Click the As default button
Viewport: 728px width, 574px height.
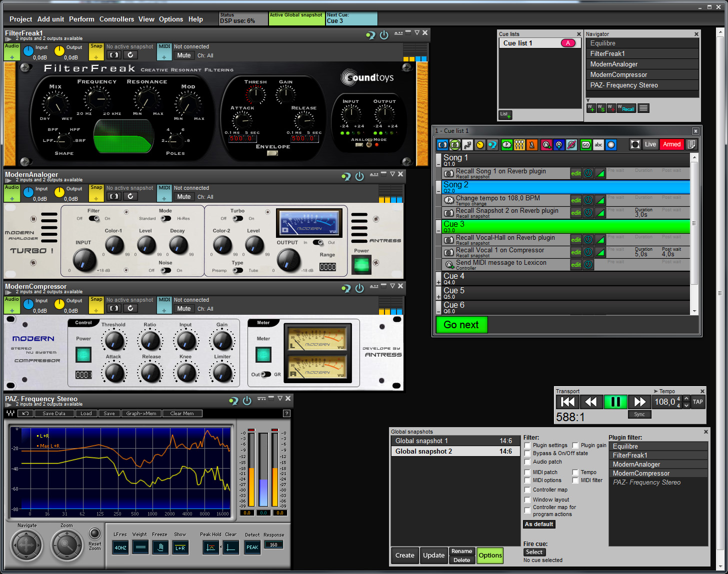click(539, 524)
